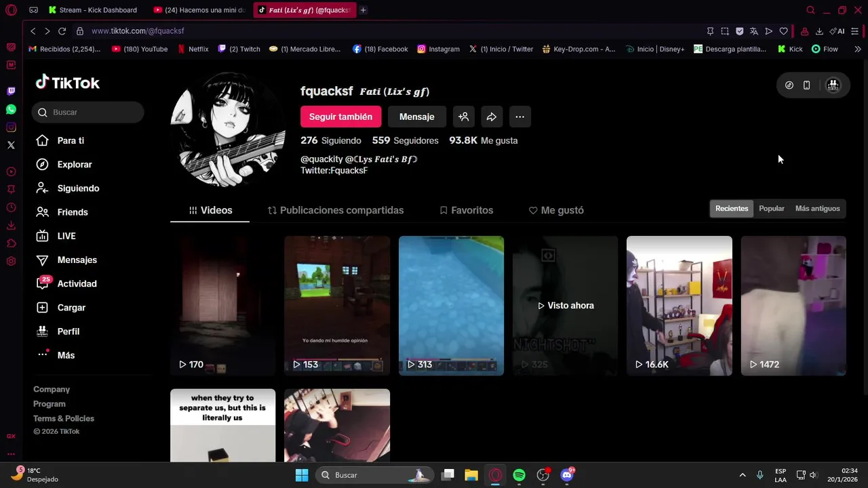This screenshot has width=868, height=488.
Task: Open Terms & Policies link
Action: (x=64, y=418)
